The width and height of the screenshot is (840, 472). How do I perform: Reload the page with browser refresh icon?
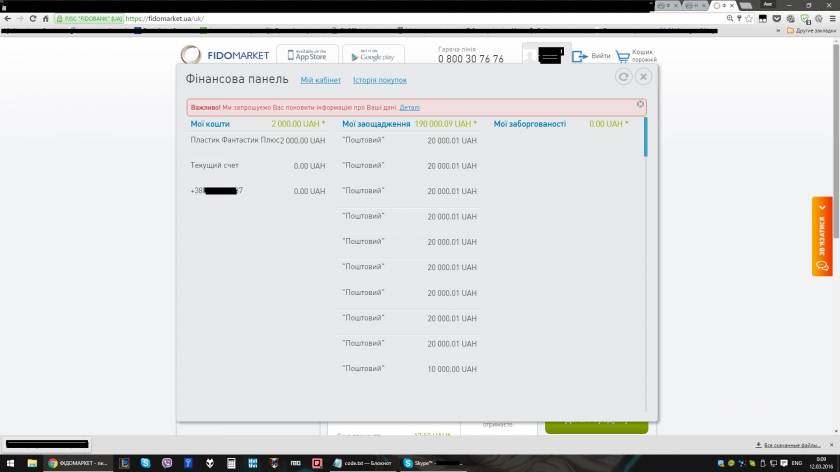click(33, 18)
